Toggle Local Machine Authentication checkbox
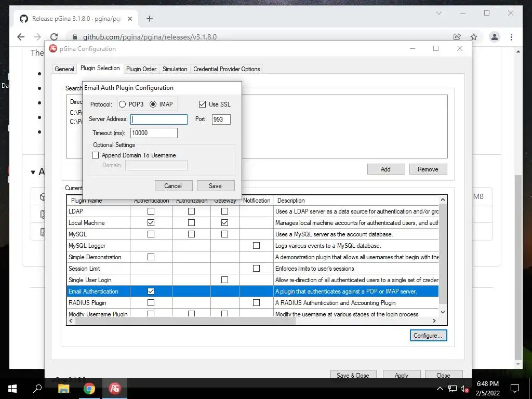The image size is (532, 399). click(x=151, y=222)
